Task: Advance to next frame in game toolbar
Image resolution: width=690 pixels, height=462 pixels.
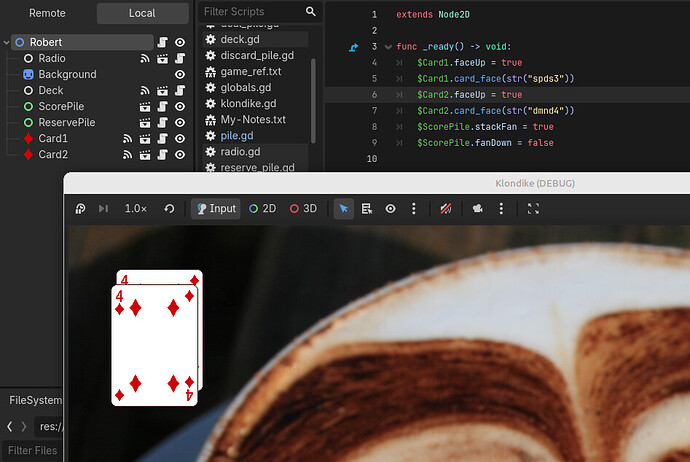Action: 103,209
